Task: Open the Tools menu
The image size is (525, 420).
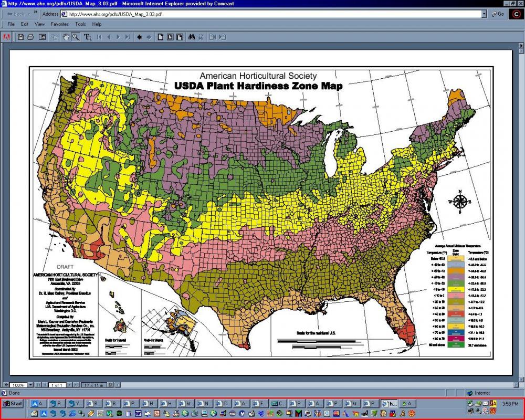Action: (x=80, y=24)
